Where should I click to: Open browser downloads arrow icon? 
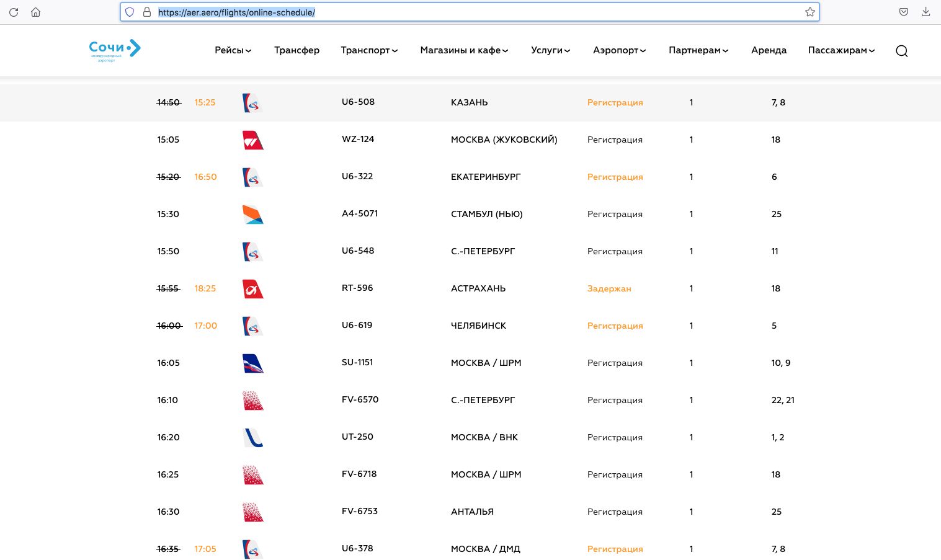coord(925,12)
